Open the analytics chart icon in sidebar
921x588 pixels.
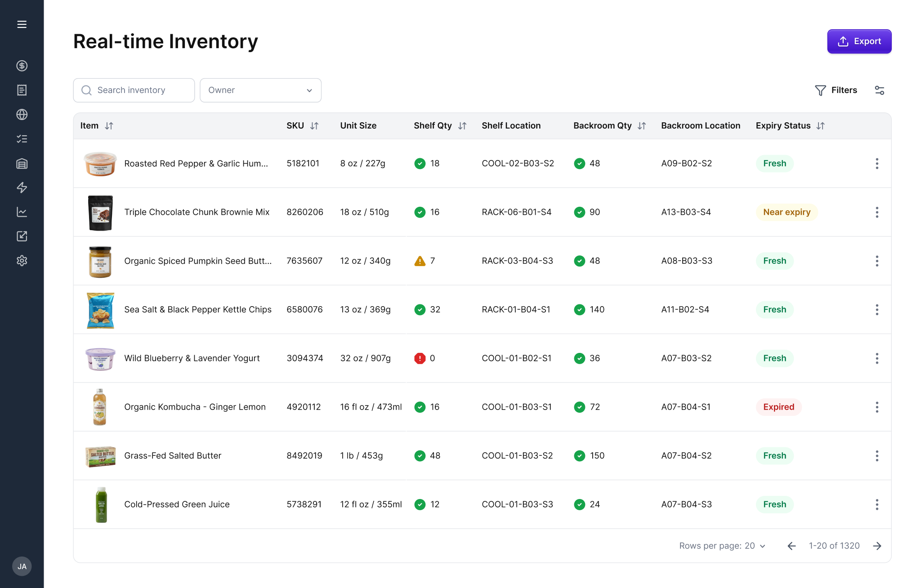[x=22, y=212]
